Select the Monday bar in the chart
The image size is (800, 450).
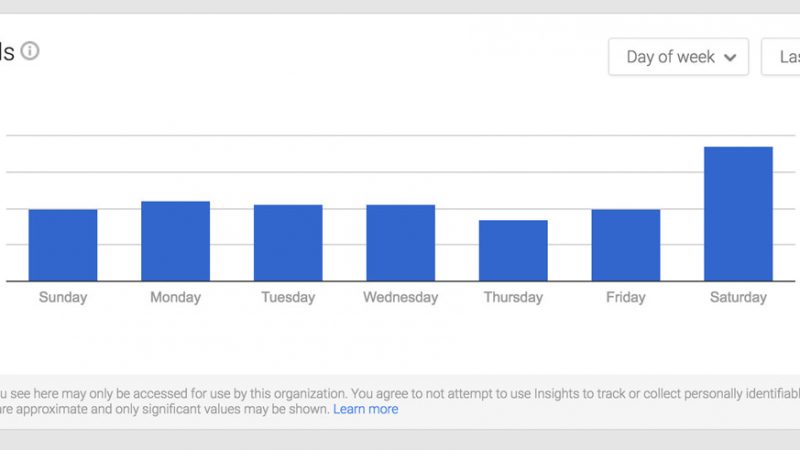pyautogui.click(x=175, y=241)
